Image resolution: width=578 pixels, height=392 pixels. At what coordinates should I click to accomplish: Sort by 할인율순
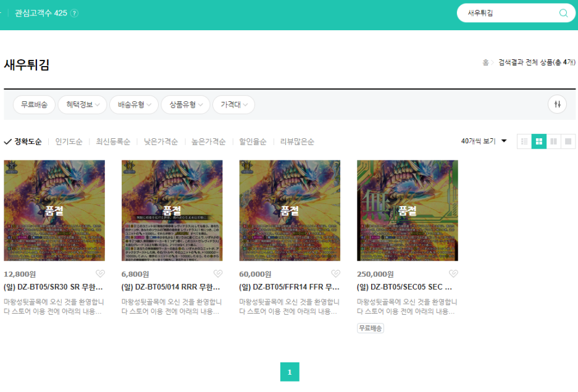[x=253, y=141]
